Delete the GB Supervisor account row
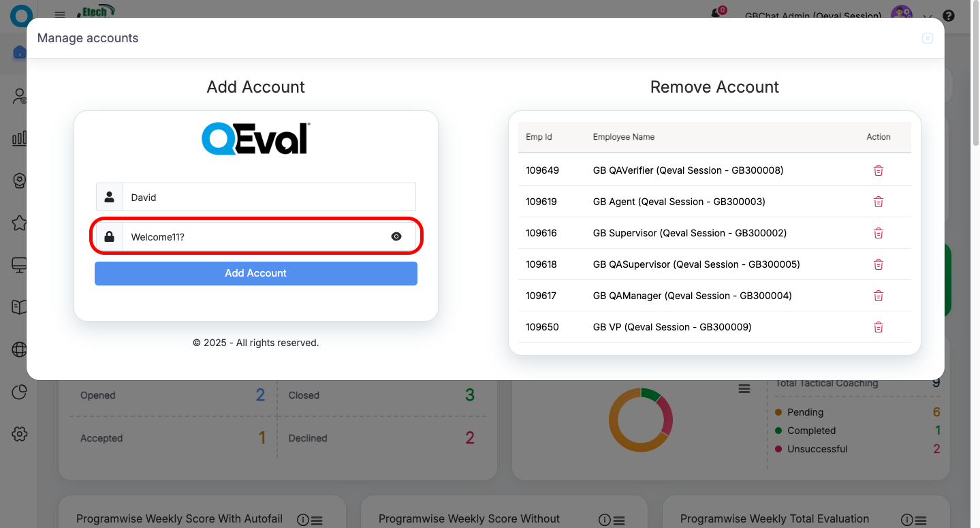 click(878, 233)
